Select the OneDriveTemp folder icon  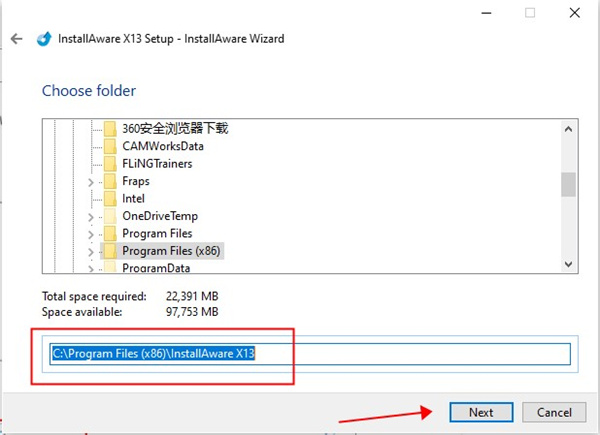(110, 216)
